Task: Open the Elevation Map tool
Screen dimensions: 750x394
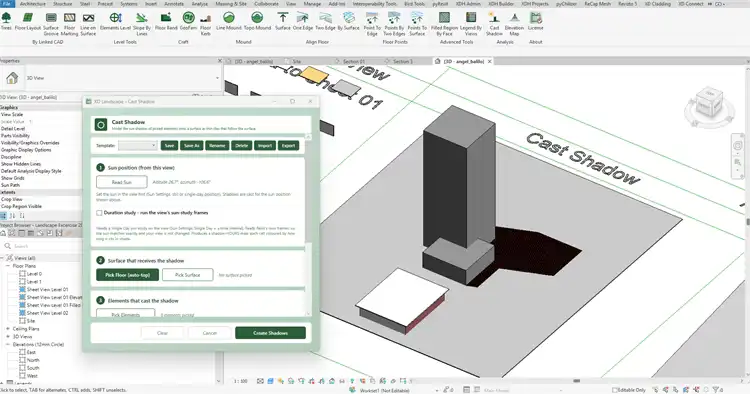Action: 514,24
